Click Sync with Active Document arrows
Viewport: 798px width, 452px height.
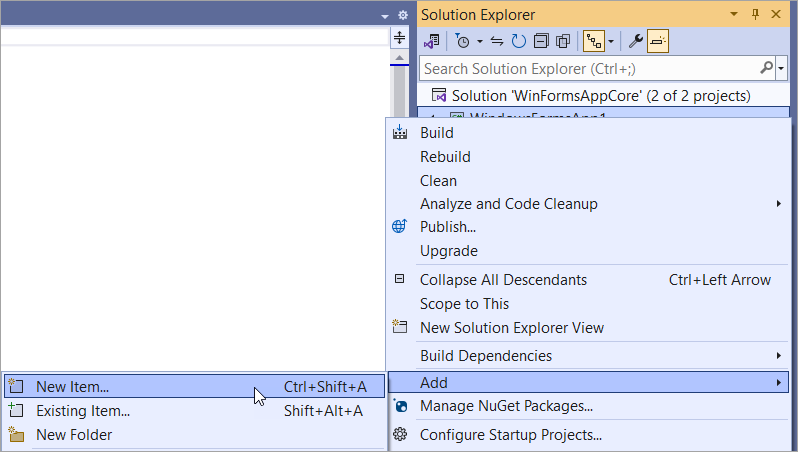[x=497, y=41]
